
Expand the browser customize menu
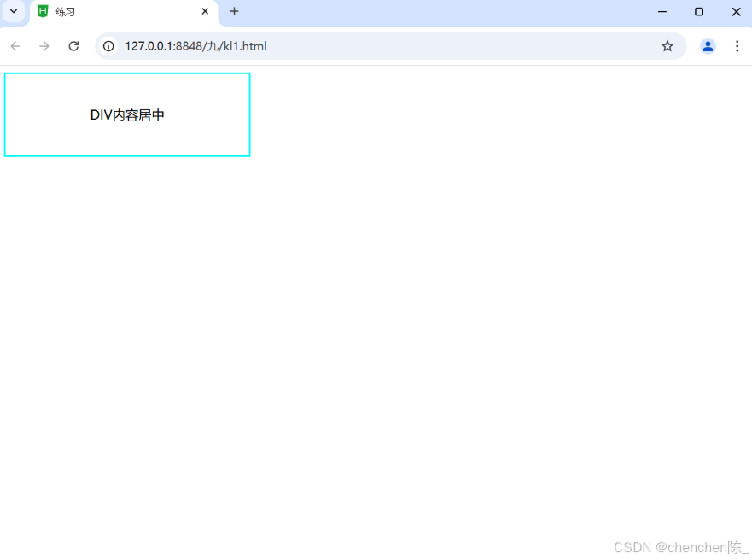(x=737, y=46)
